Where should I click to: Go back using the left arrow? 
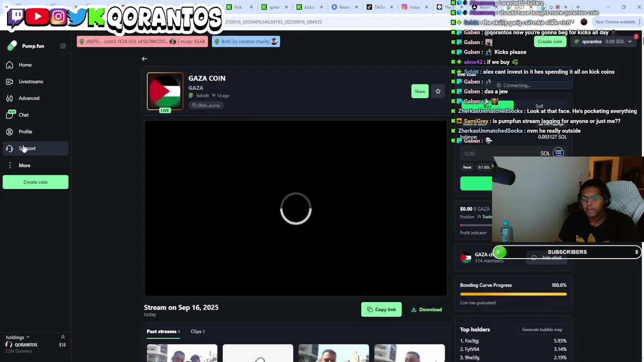(144, 59)
